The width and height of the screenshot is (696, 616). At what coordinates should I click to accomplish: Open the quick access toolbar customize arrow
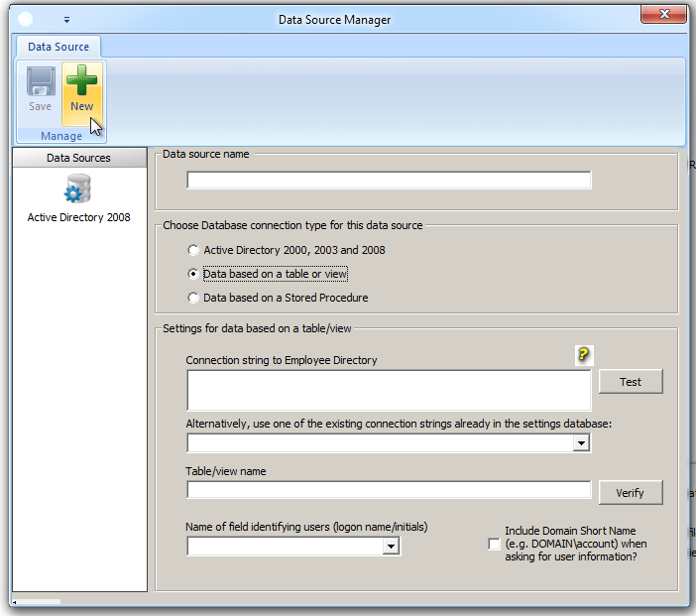click(66, 19)
